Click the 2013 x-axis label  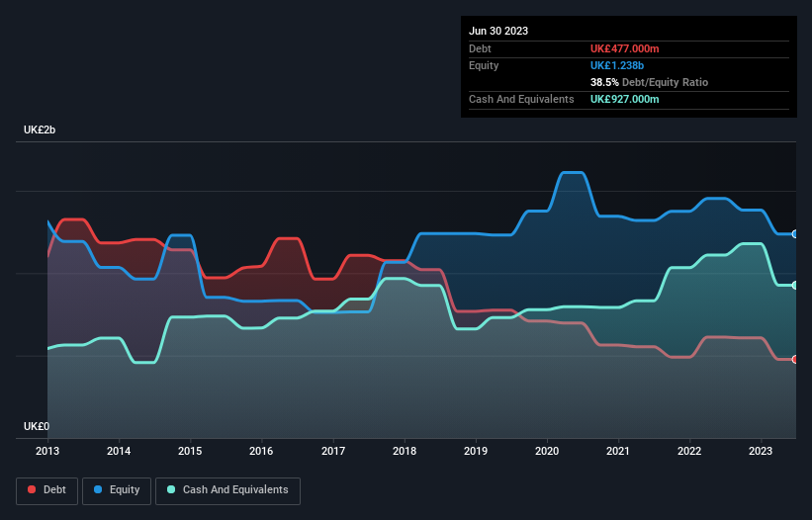pos(47,451)
